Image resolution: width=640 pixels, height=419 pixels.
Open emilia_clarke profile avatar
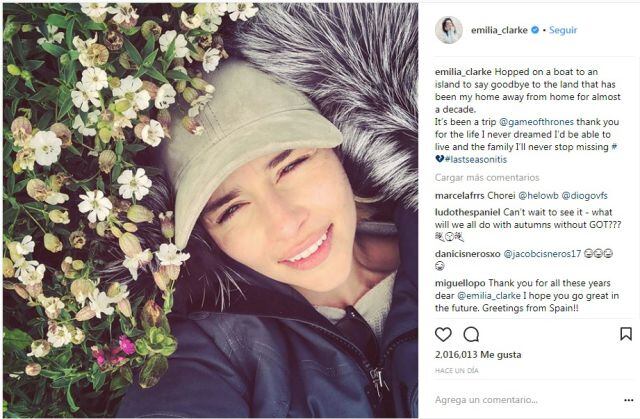click(x=449, y=30)
